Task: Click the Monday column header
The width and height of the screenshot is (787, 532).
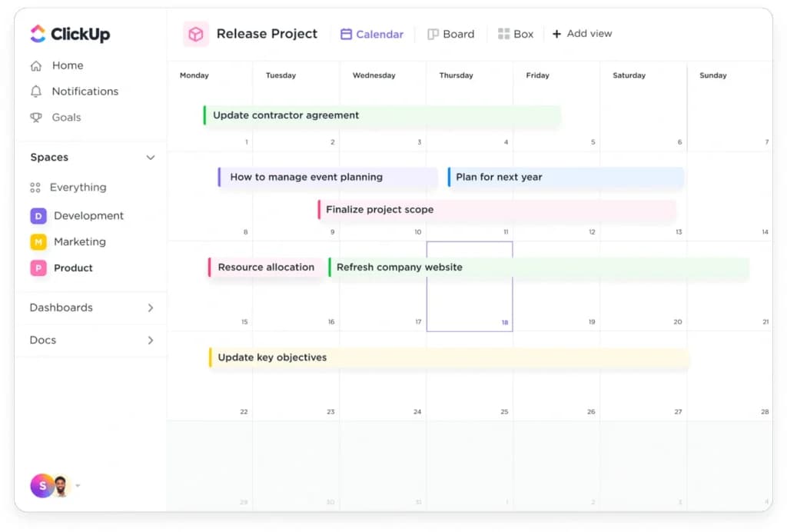Action: coord(194,75)
